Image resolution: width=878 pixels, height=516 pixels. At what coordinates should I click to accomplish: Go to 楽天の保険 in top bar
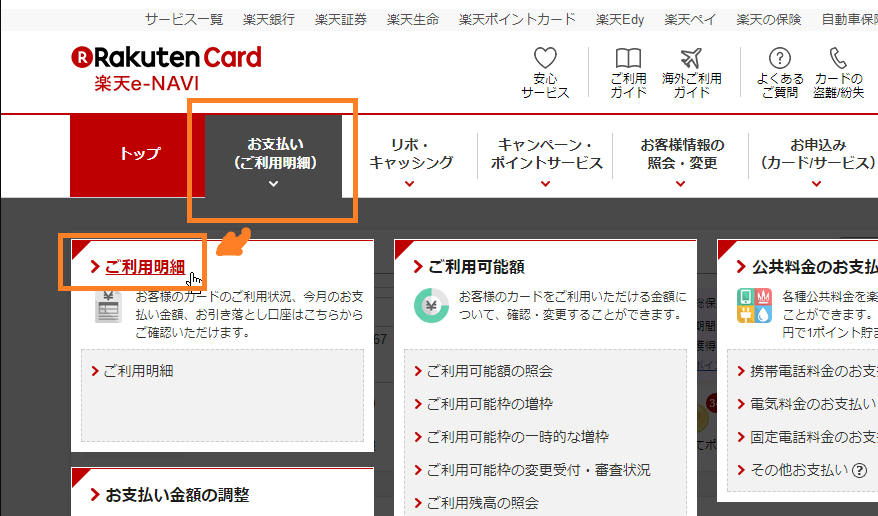tap(769, 20)
